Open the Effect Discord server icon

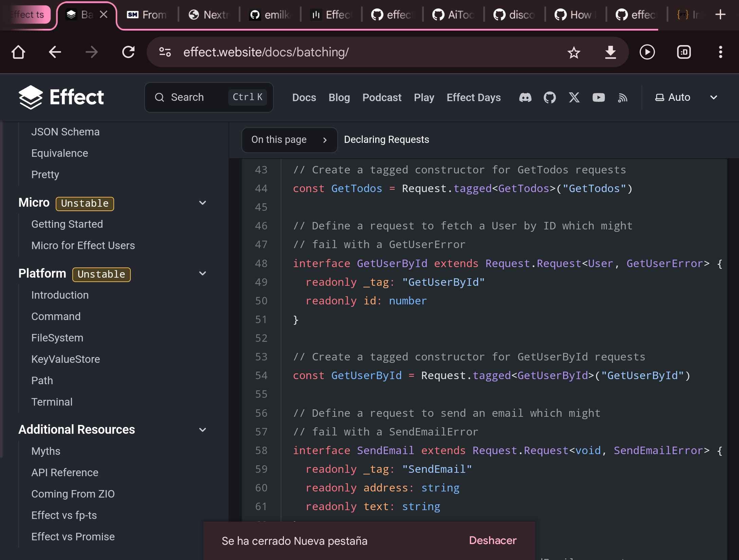pos(525,97)
